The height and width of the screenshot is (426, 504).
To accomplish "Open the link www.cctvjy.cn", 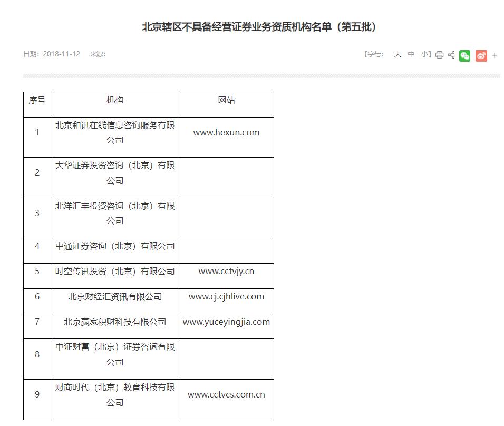I will click(x=226, y=271).
